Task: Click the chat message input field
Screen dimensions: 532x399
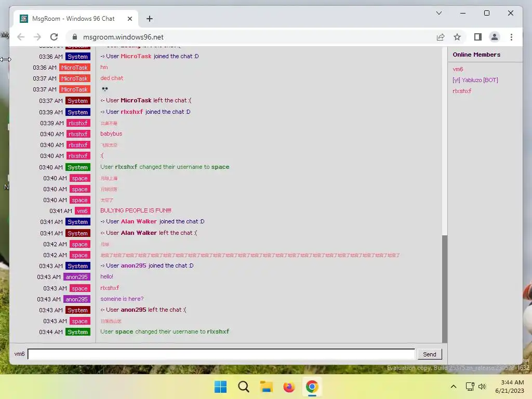Action: pos(221,354)
